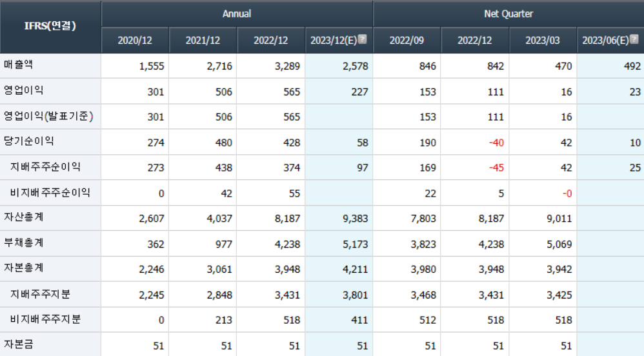Click 부채총계 estimate 5,173 for 2023/12(E)
This screenshot has width=644, height=356.
pos(356,244)
